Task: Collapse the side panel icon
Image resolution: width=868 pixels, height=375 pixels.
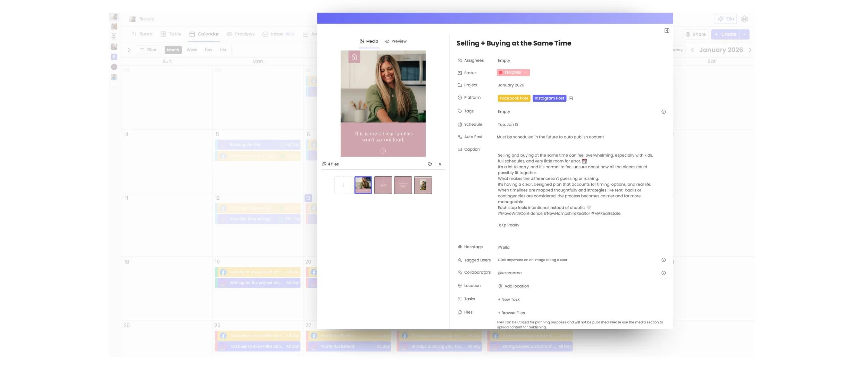Action: [667, 31]
